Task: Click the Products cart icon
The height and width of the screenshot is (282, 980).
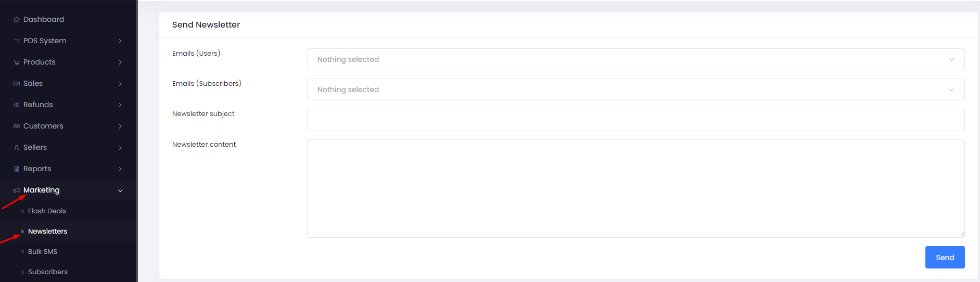Action: coord(17,62)
